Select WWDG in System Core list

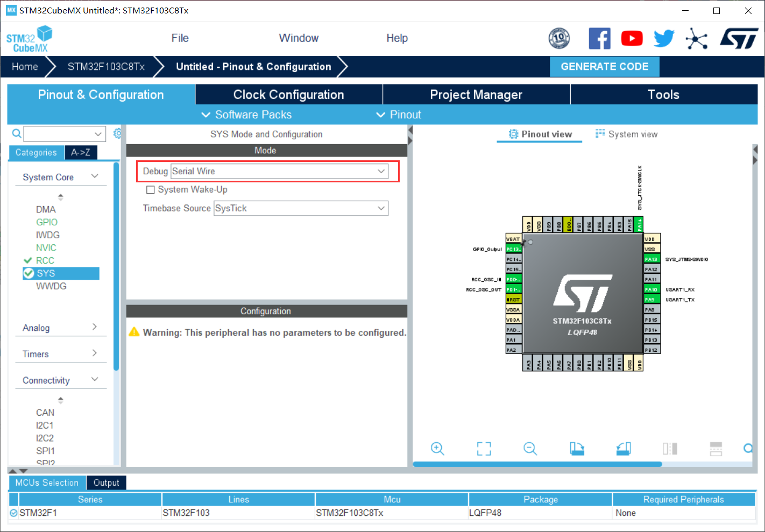(x=51, y=286)
